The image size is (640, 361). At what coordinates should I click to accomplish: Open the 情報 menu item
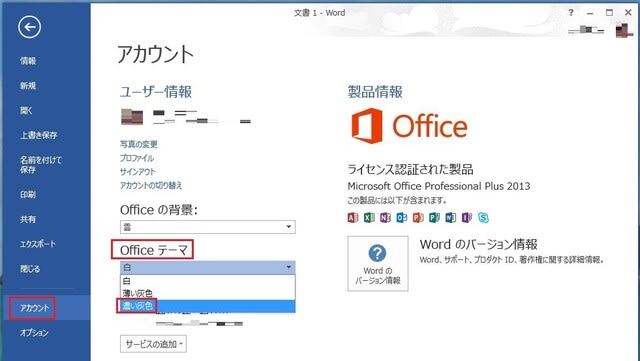pyautogui.click(x=28, y=61)
